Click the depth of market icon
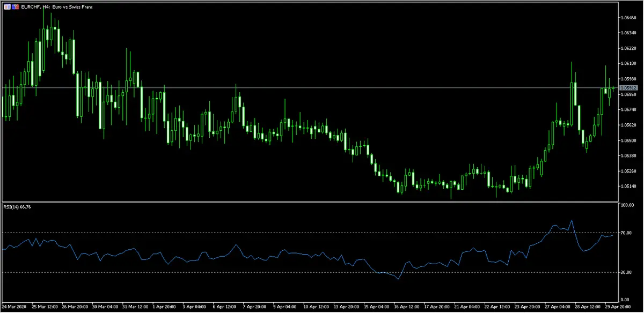 tap(14, 6)
